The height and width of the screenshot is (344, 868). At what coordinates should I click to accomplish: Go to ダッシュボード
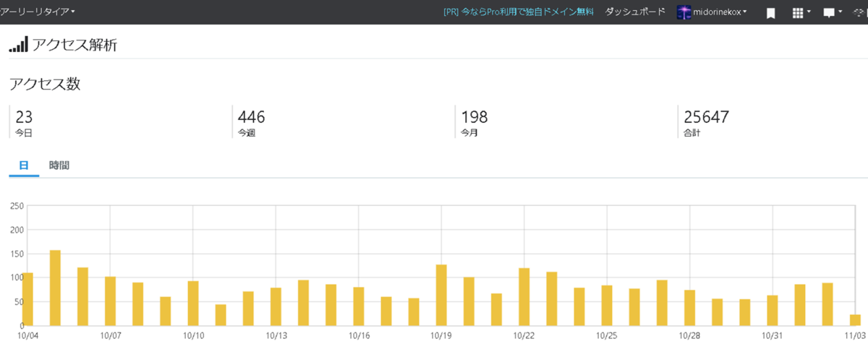click(634, 12)
